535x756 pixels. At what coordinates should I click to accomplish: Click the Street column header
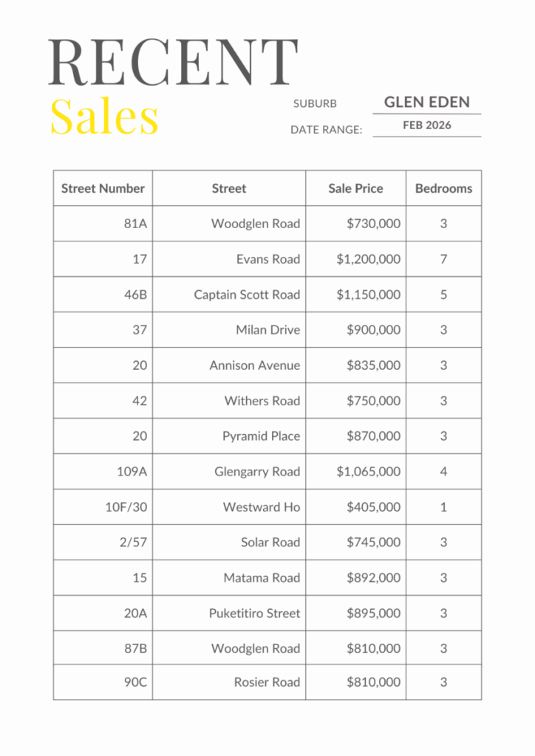click(x=229, y=188)
